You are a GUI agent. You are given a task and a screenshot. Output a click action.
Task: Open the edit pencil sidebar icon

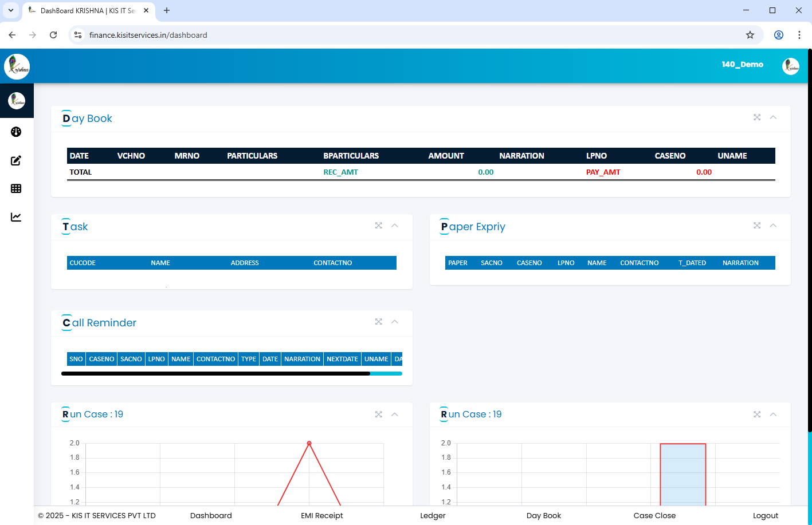tap(16, 160)
